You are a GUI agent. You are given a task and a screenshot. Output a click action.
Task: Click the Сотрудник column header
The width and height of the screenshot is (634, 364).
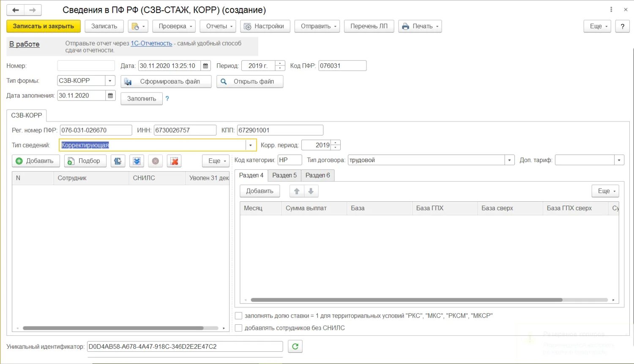click(x=91, y=178)
